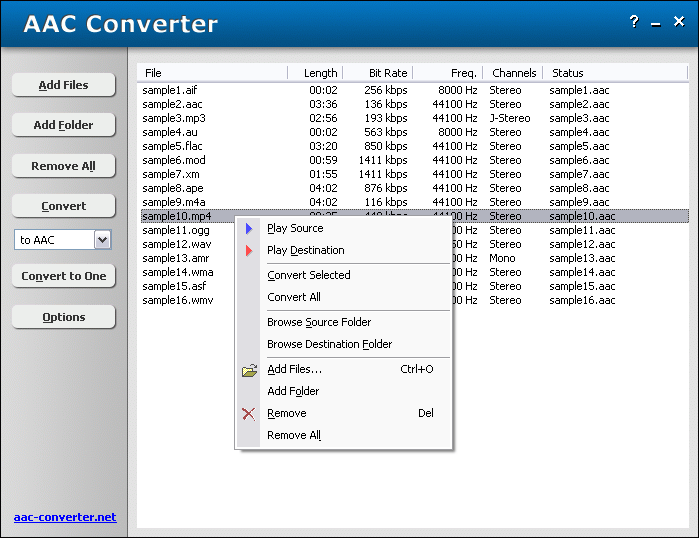Select the sample8.ape file row
This screenshot has height=538, width=699.
[415, 188]
